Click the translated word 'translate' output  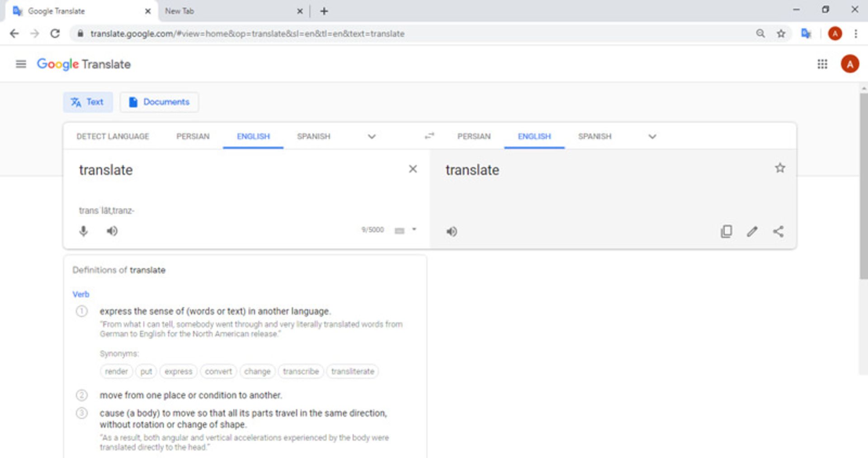(472, 170)
